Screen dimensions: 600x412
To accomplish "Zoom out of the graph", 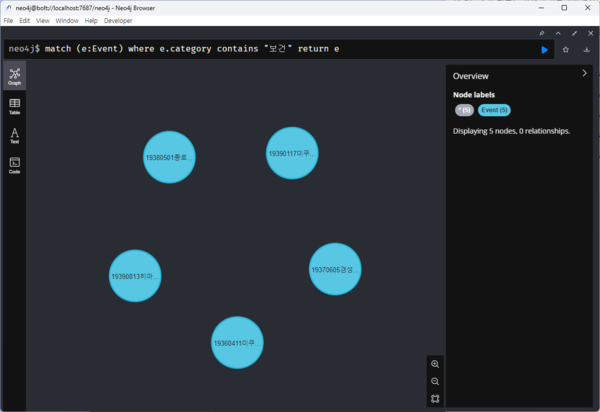I will (435, 381).
